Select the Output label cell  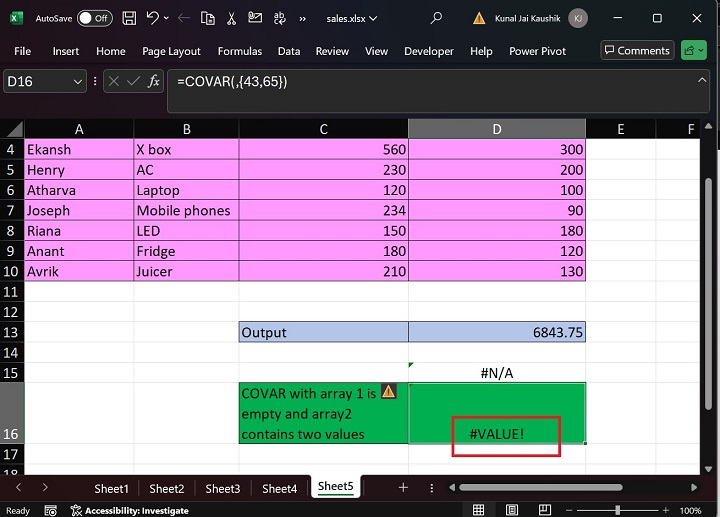[324, 332]
